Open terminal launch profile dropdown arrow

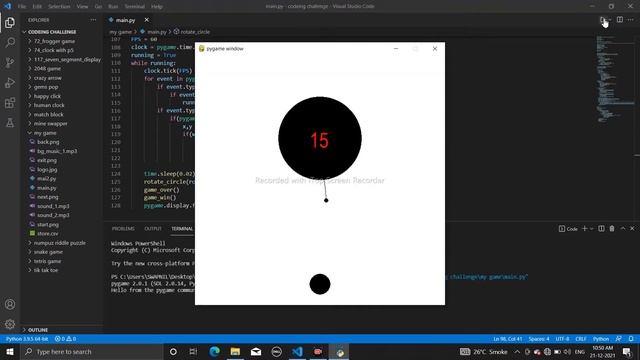[591, 229]
